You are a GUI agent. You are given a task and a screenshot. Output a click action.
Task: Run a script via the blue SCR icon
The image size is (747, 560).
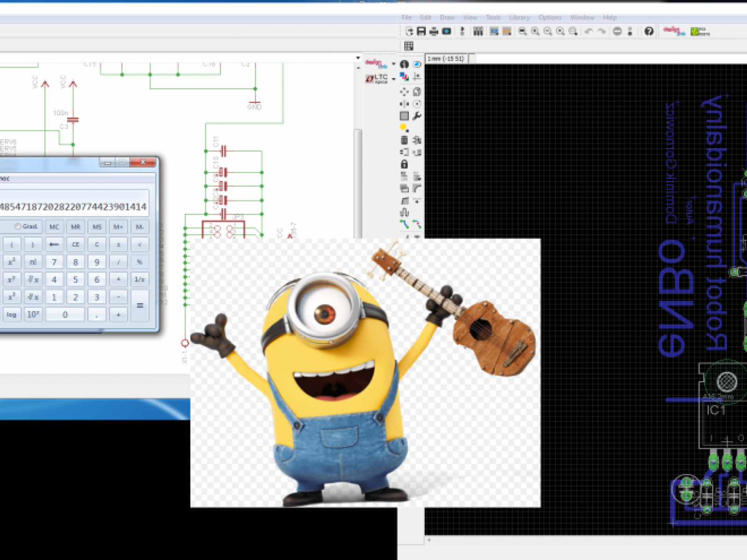click(x=494, y=31)
